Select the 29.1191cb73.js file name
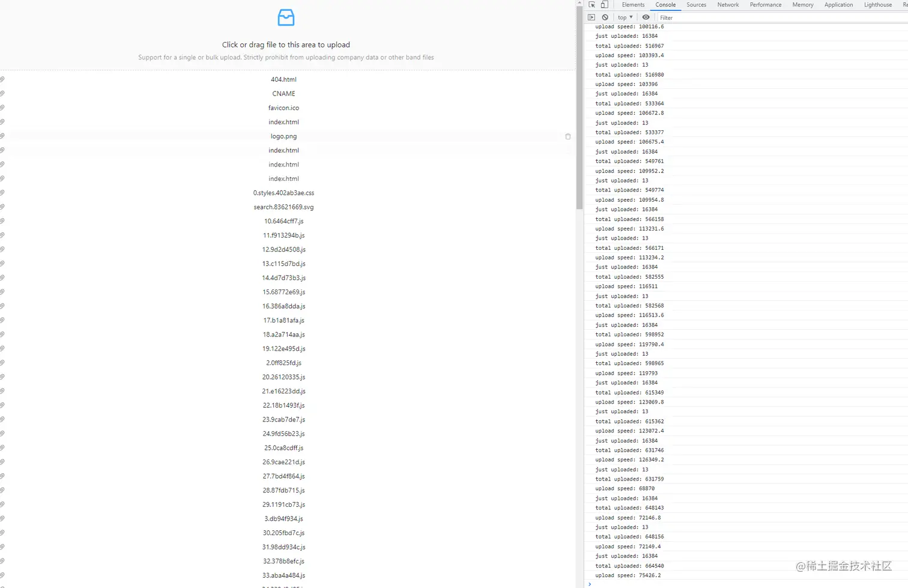The image size is (908, 588). 283,505
